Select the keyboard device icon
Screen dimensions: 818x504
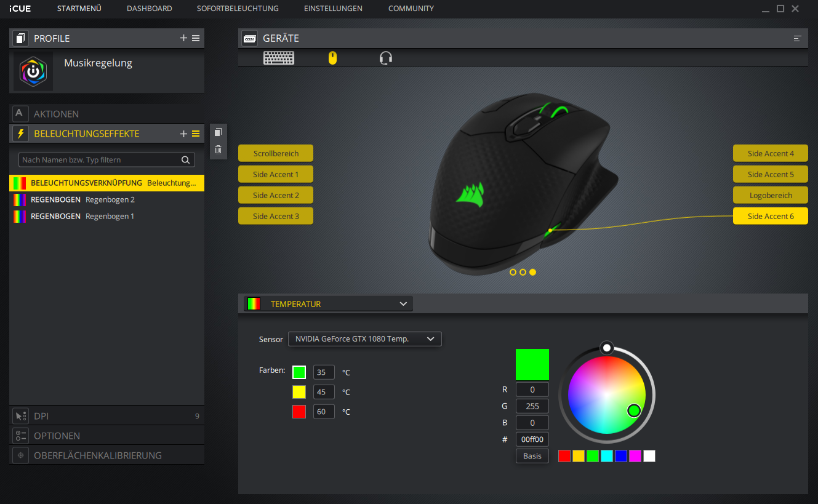point(279,58)
